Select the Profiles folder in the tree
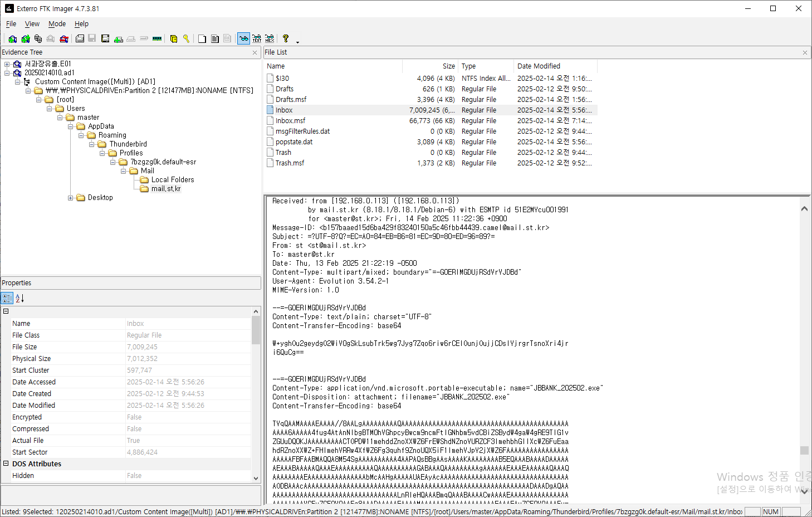The width and height of the screenshot is (812, 517). tap(131, 153)
